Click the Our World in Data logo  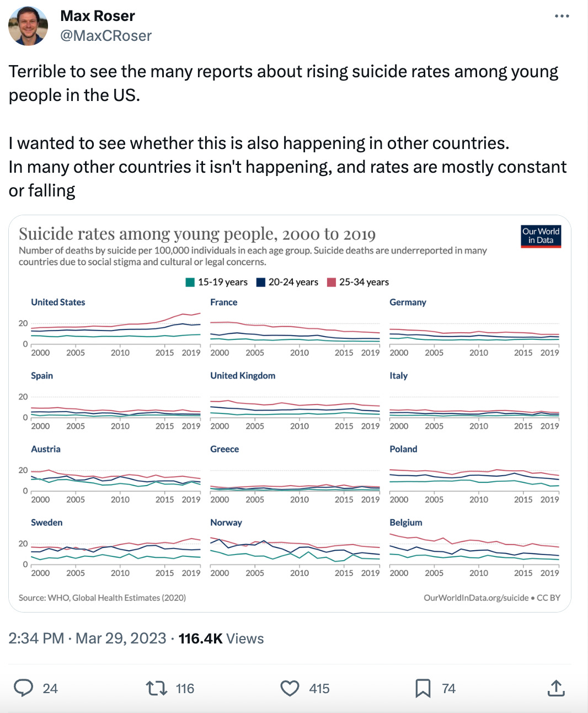point(541,236)
